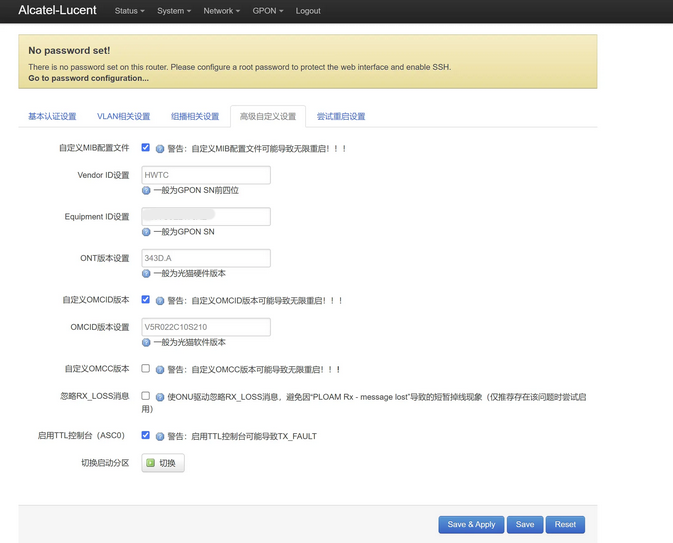
Task: Click help icon beside TTL控制台 warning
Action: 160,437
